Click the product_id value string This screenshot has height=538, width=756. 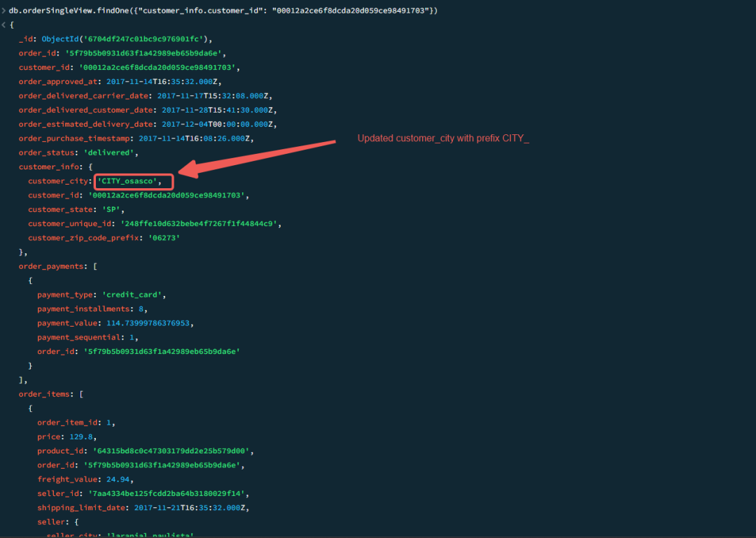click(171, 451)
